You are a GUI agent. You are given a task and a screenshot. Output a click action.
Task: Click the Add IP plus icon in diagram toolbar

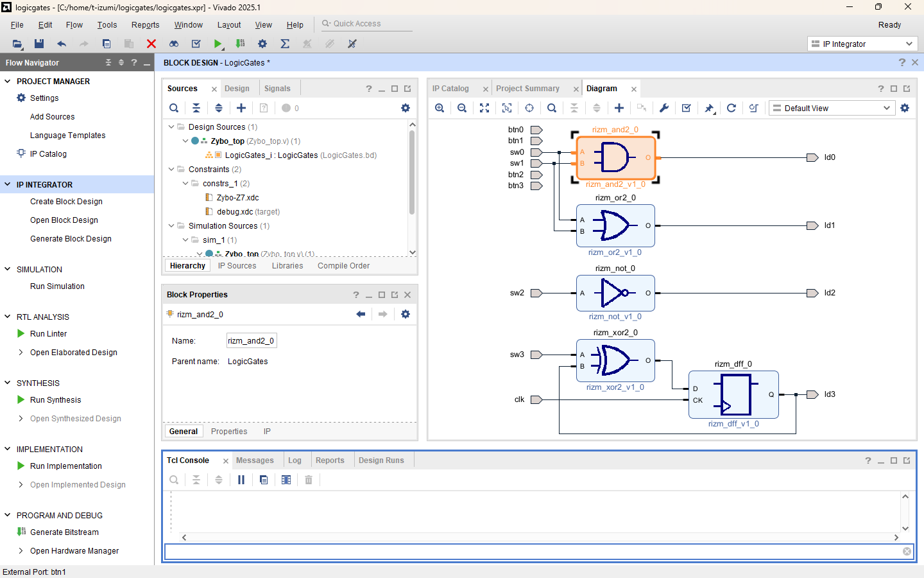point(619,108)
